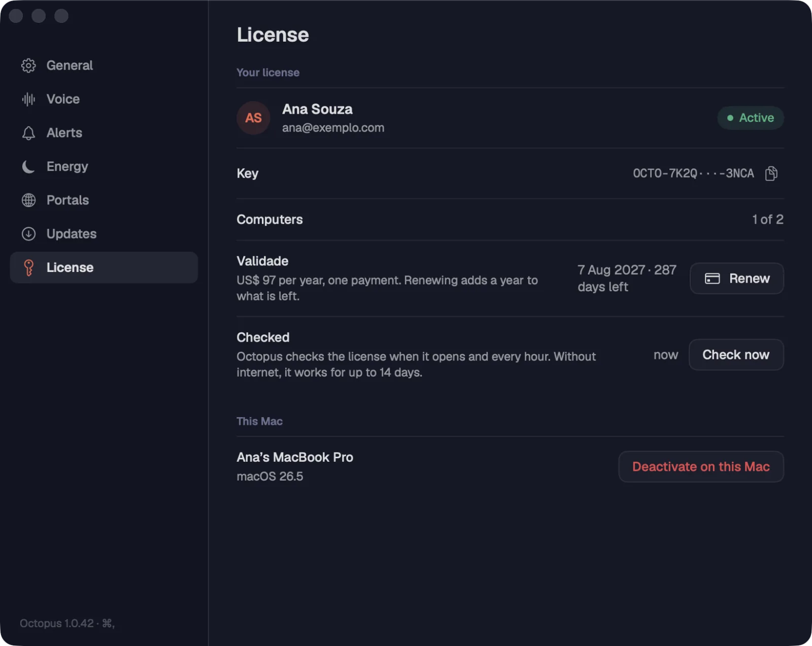Show the Updates section
The width and height of the screenshot is (812, 646).
click(104, 234)
